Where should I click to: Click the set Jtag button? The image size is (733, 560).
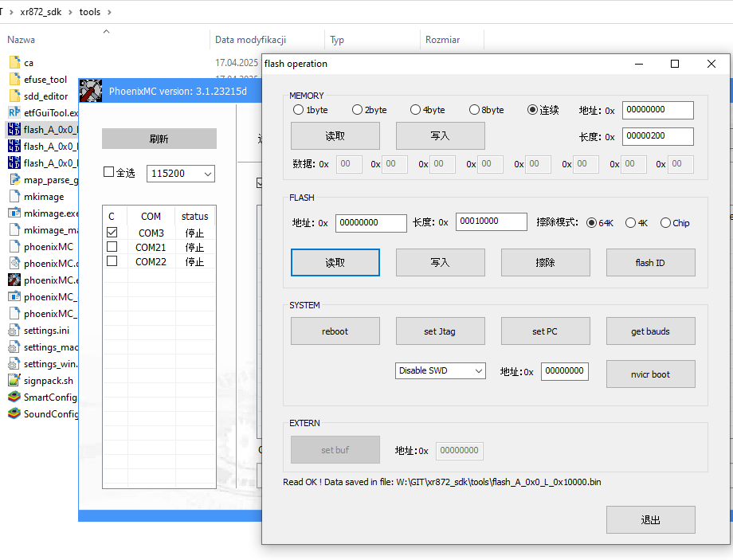click(441, 331)
